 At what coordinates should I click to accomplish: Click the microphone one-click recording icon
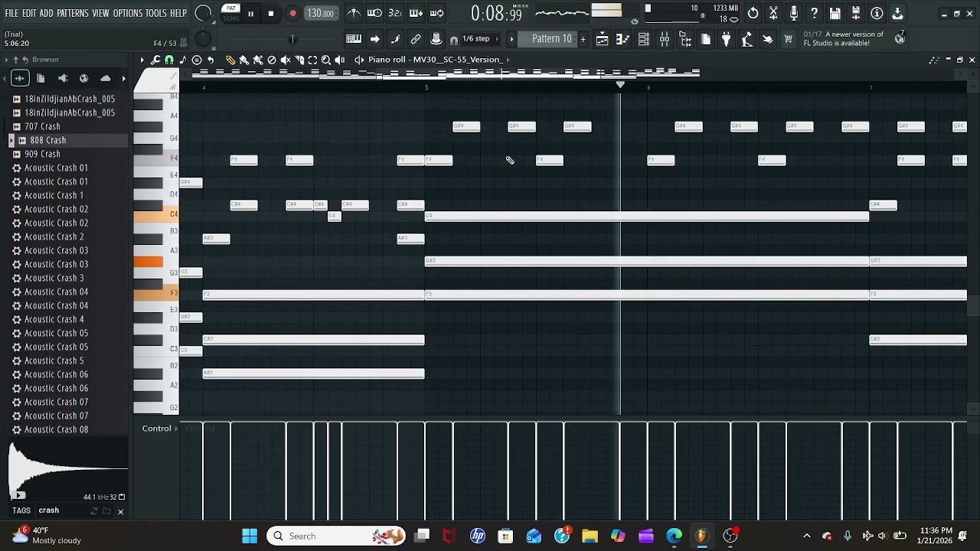pyautogui.click(x=794, y=13)
